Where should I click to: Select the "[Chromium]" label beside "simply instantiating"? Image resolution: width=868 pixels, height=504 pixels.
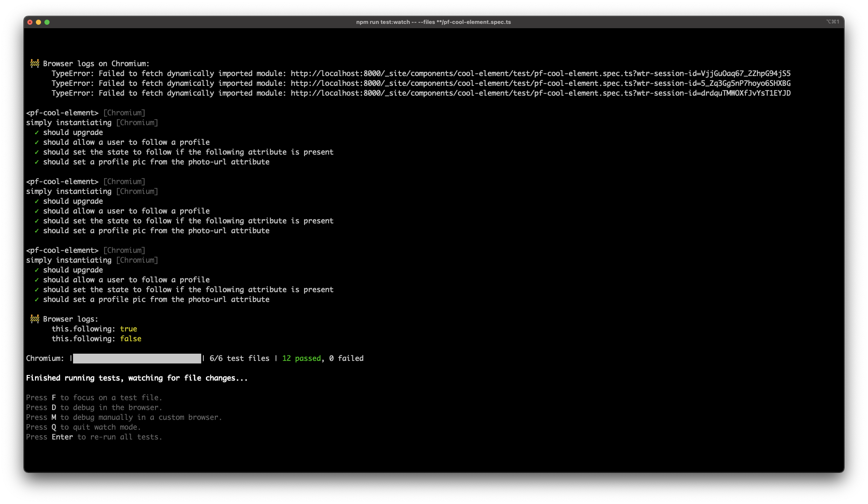[x=137, y=123]
